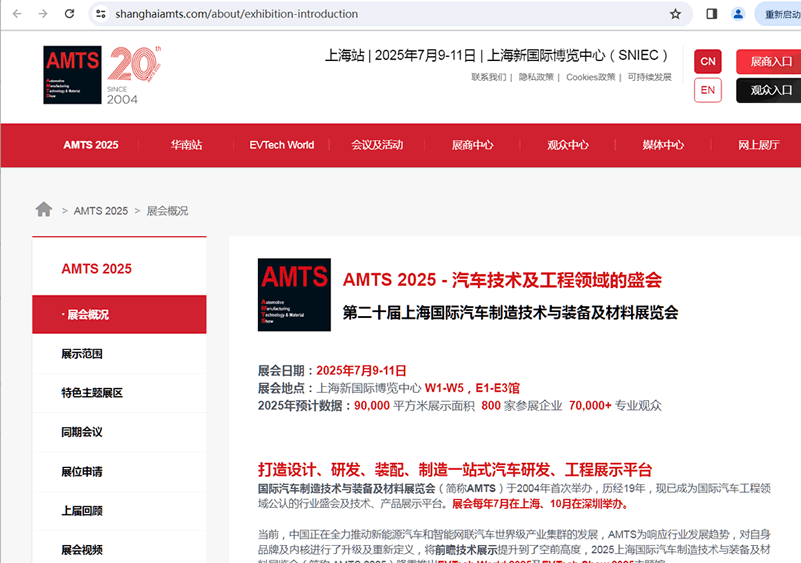
Task: Click AMTS logo image in article
Action: click(x=294, y=295)
